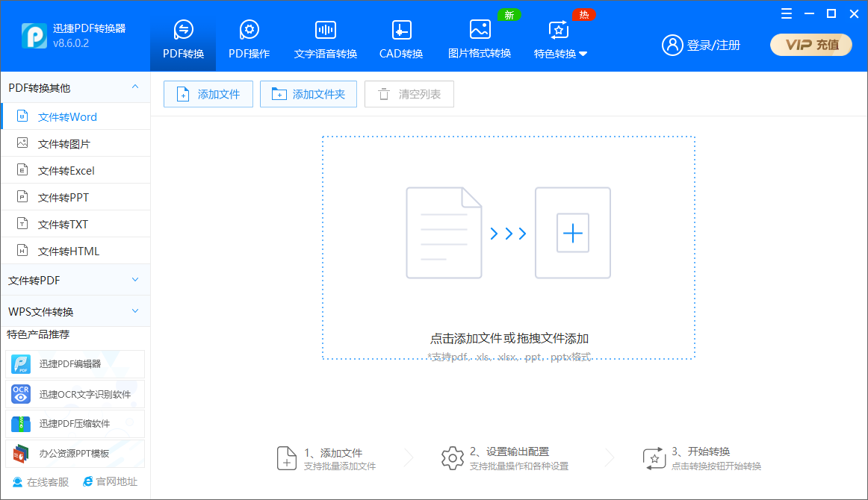Screen dimensions: 868x500
Task: Open the hamburger menu at top right
Action: [x=786, y=13]
